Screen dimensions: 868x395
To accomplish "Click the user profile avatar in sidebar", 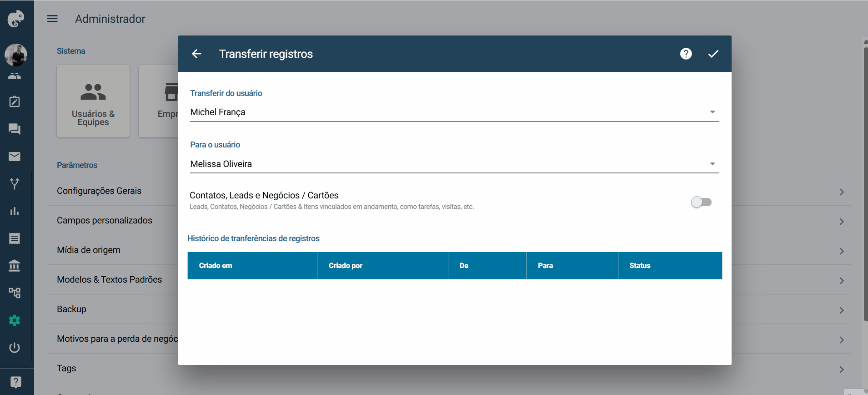I will (16, 55).
